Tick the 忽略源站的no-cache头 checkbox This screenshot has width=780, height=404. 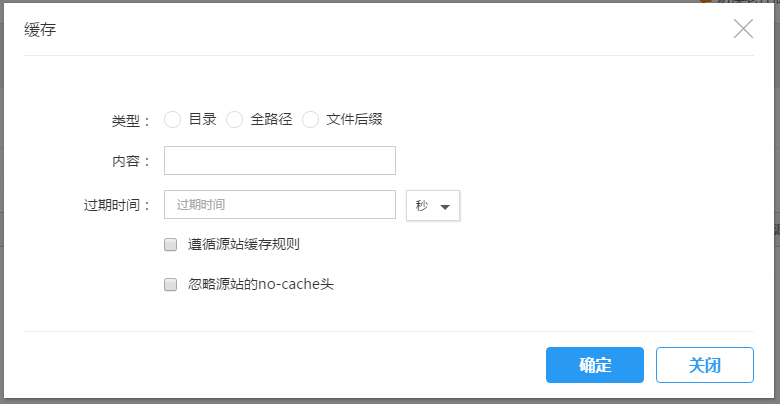pos(171,284)
